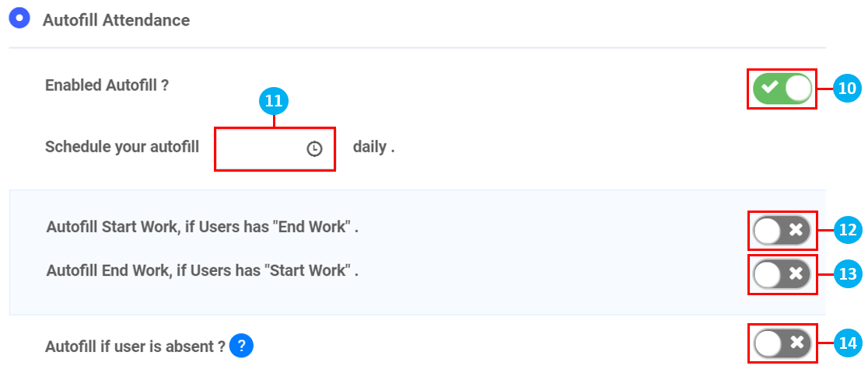Click the number 11 callout badge
868x369 pixels.
click(x=274, y=100)
